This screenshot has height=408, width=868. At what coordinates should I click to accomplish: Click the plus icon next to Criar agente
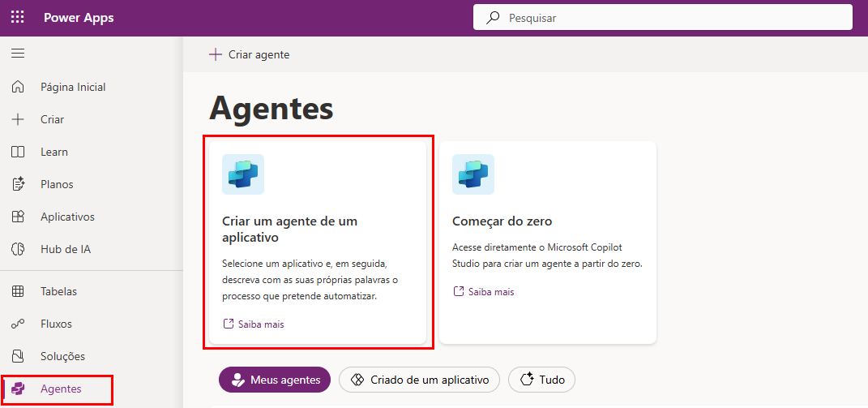pos(215,54)
